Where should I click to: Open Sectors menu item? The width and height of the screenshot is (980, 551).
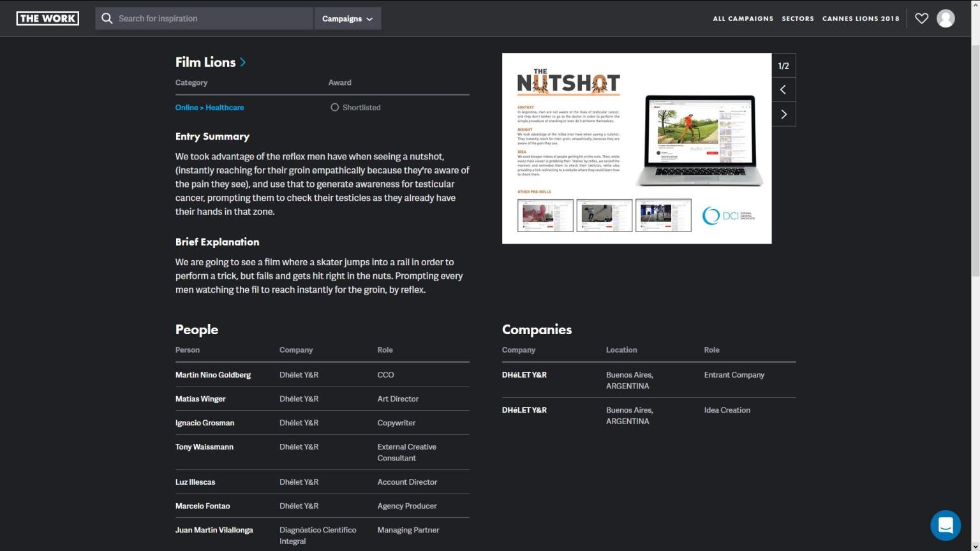point(798,18)
